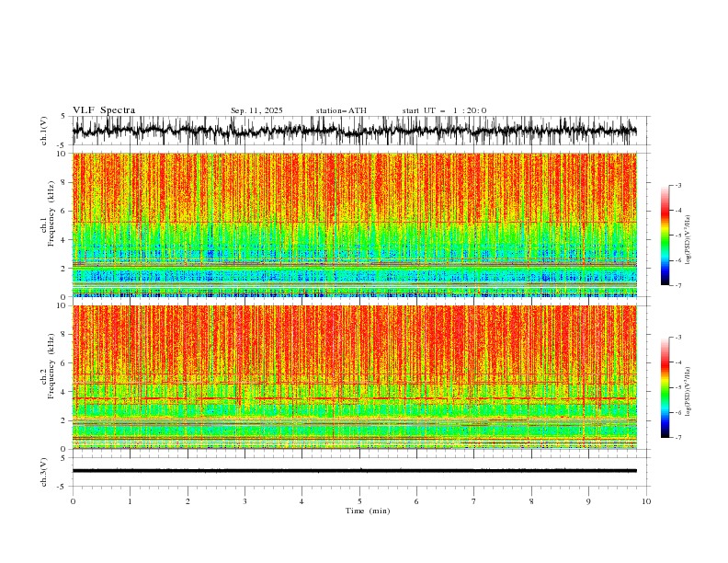Screen dimensions: 728x563
Task: Click the log(PSD) label beside ch.1 colorbar
Action: click(688, 240)
